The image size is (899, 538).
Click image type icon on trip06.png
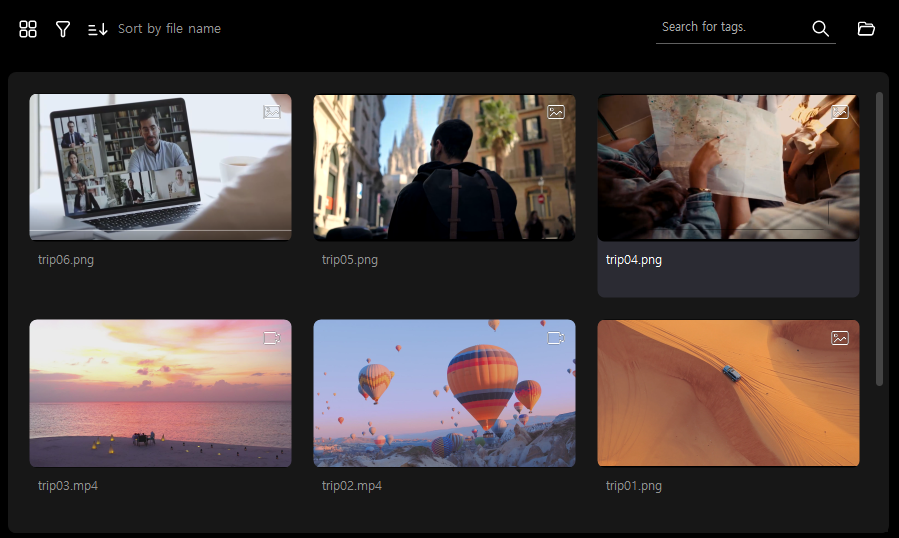coord(272,112)
